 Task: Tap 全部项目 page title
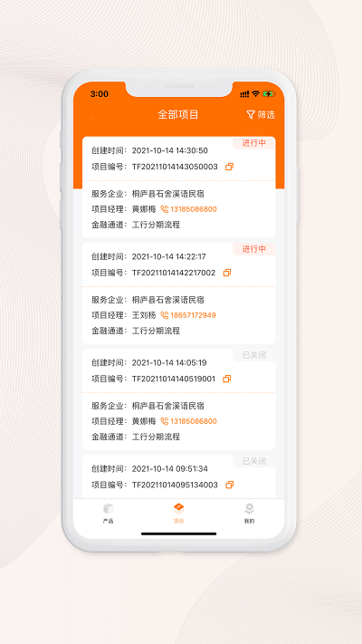(178, 115)
